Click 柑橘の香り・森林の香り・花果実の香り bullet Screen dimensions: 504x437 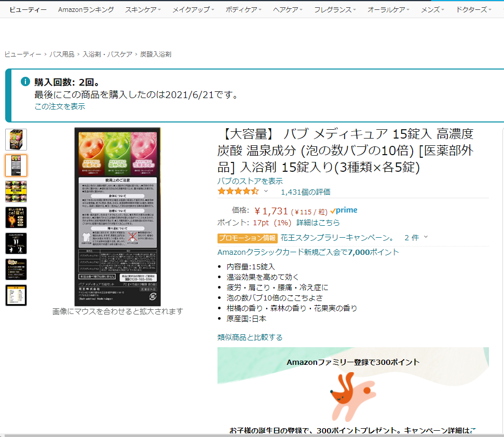pyautogui.click(x=292, y=308)
